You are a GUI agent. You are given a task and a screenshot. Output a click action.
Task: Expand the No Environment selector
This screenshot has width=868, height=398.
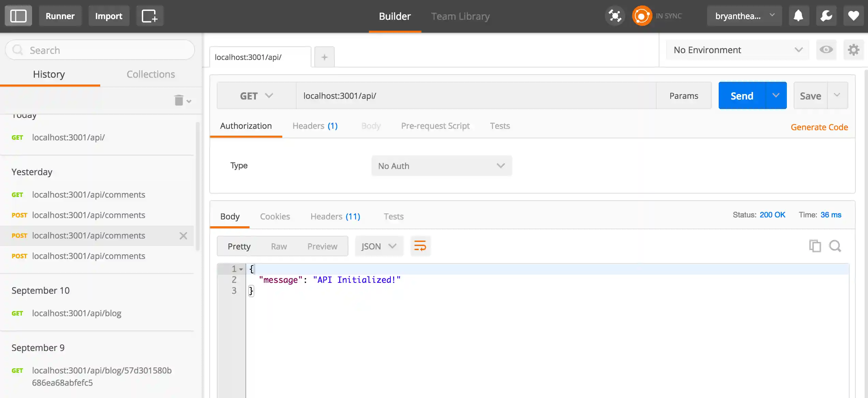coord(737,50)
